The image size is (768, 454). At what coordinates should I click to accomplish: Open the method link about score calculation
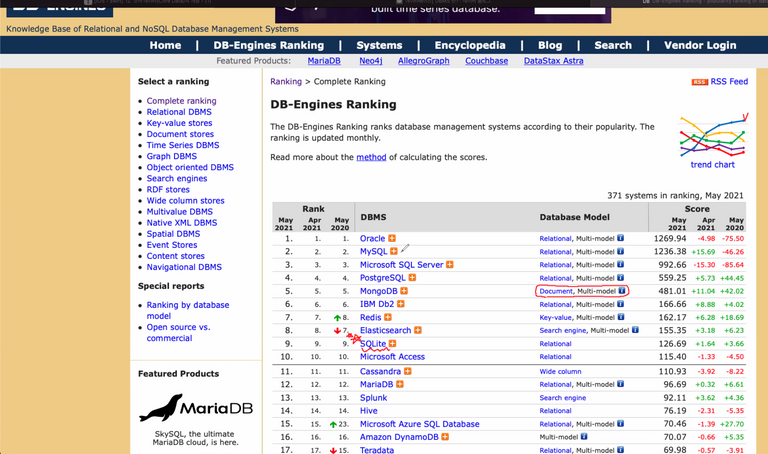pos(371,157)
